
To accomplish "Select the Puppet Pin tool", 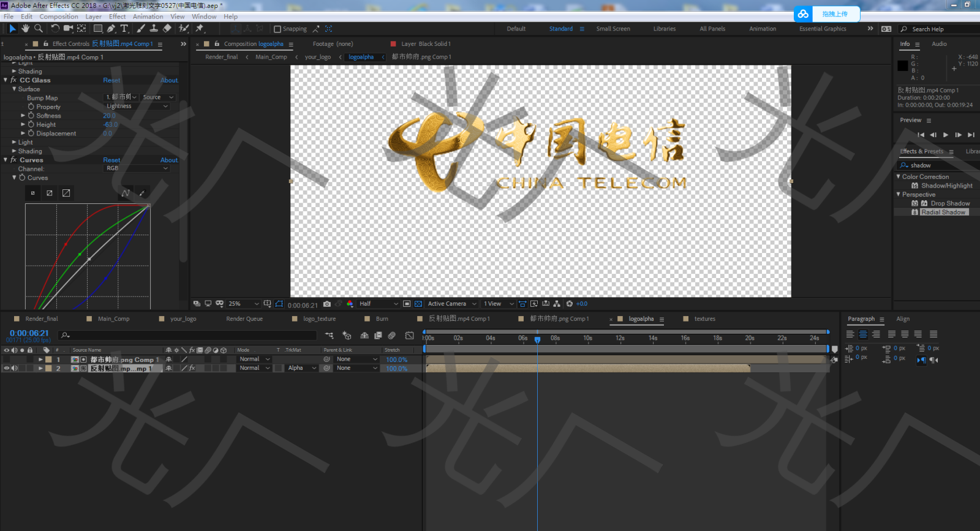I will tap(200, 29).
